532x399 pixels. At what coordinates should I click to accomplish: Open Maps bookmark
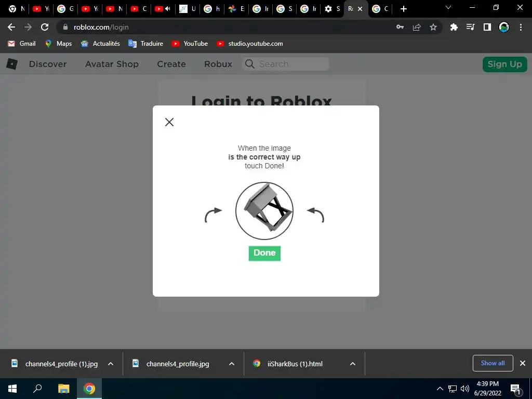[58, 44]
